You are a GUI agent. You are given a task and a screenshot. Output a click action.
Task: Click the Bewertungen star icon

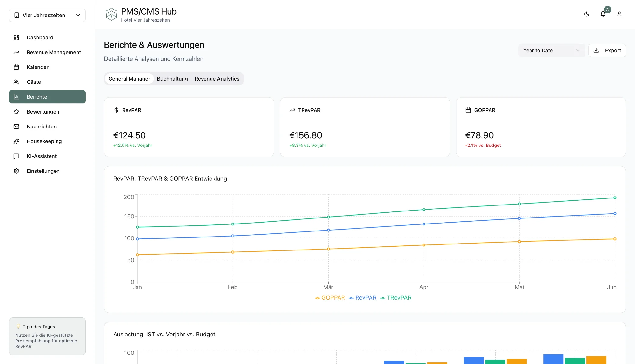click(x=17, y=112)
